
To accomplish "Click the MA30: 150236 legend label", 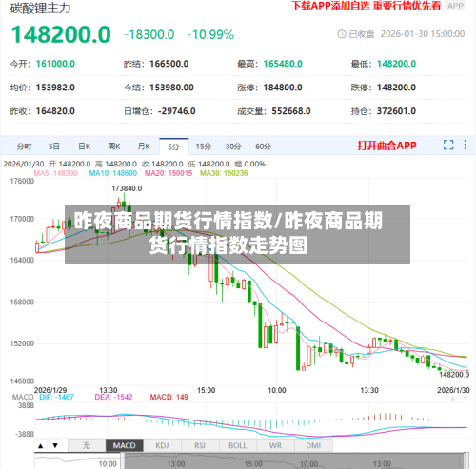I will 224,173.
